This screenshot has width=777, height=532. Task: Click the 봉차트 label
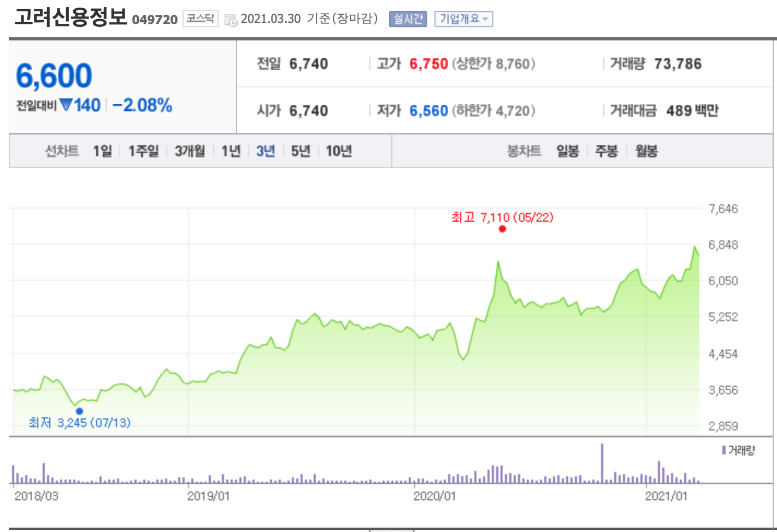tap(524, 151)
